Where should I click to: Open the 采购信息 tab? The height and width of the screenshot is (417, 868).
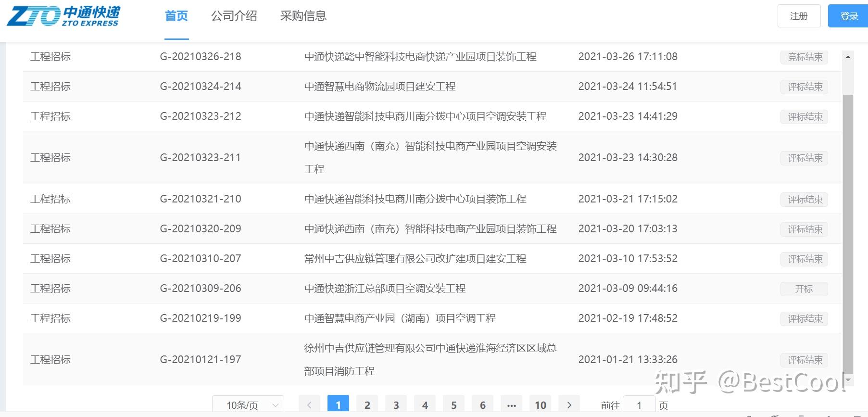click(x=303, y=16)
